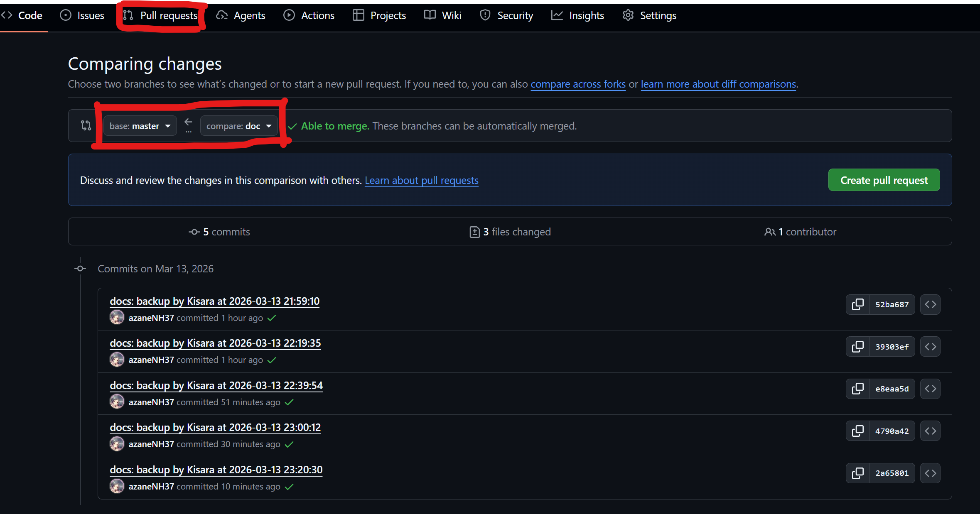Copy full SHA for commit 39303ef
Image resolution: width=980 pixels, height=514 pixels.
(857, 347)
